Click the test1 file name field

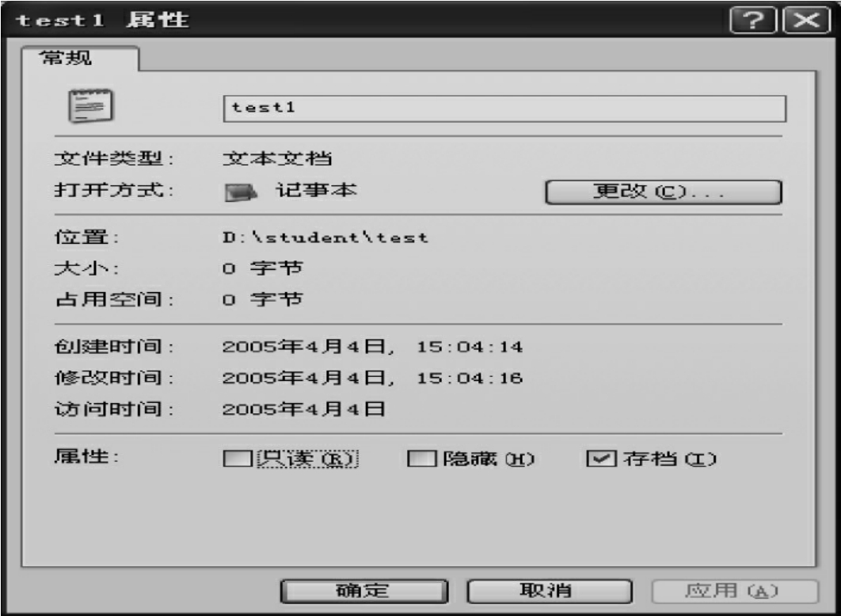(504, 108)
